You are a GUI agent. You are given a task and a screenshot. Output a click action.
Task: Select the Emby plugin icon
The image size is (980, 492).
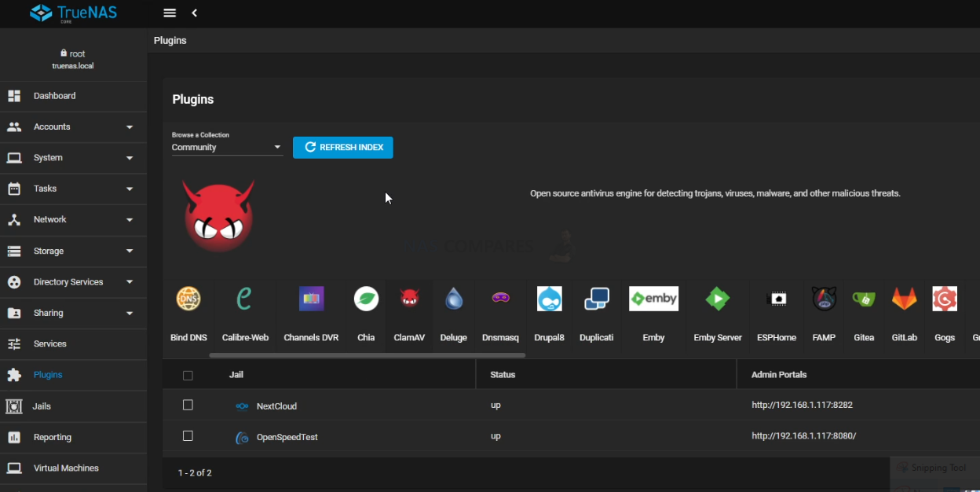[x=653, y=299]
